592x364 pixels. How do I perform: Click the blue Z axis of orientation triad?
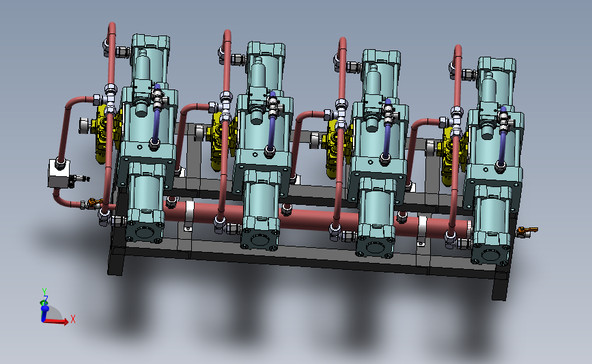(44, 313)
